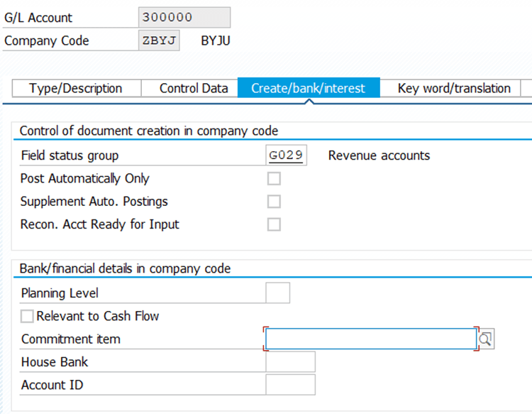This screenshot has height=414, width=532.
Task: Click the Account ID input field
Action: tap(290, 385)
